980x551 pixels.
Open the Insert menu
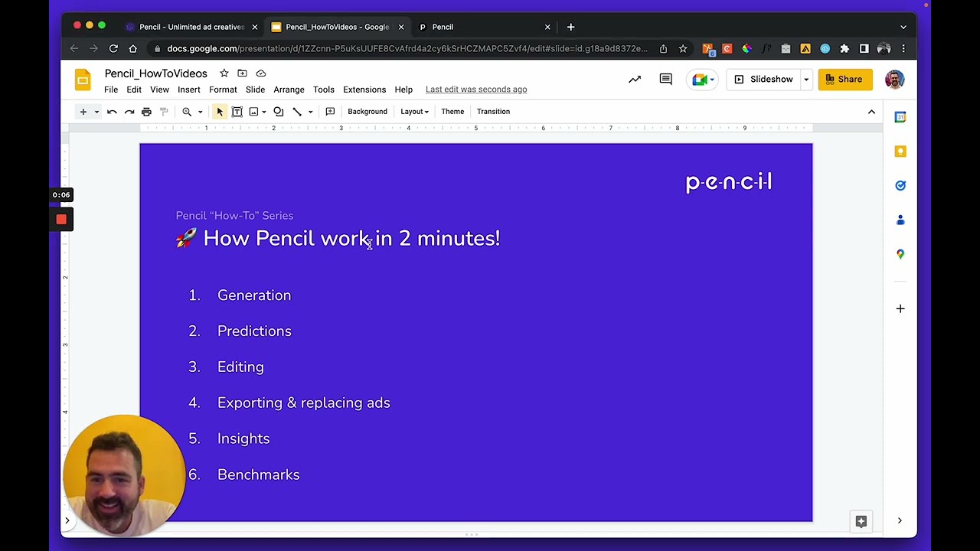(x=188, y=90)
